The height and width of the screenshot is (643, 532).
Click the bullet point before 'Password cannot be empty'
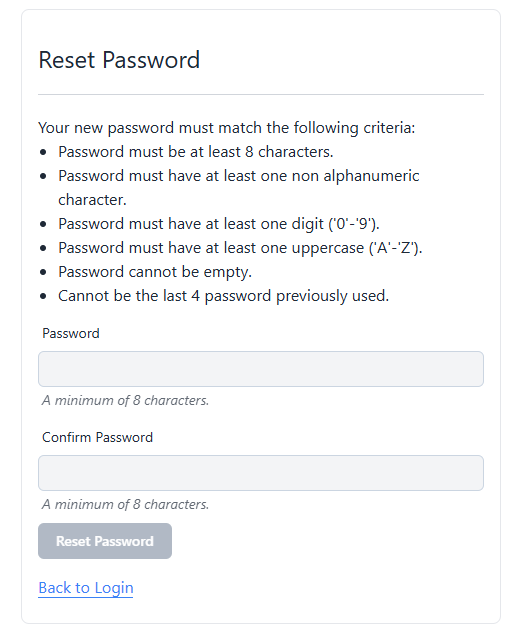tap(43, 272)
